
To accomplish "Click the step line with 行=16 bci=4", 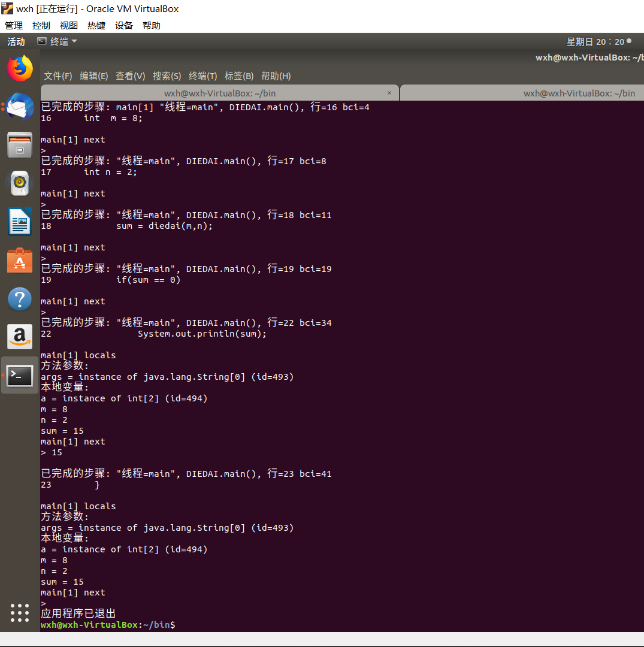I will coord(205,107).
